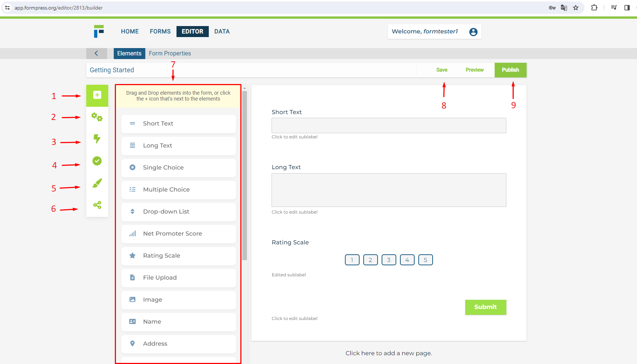Click the site info icon in address bar

pyautogui.click(x=7, y=8)
